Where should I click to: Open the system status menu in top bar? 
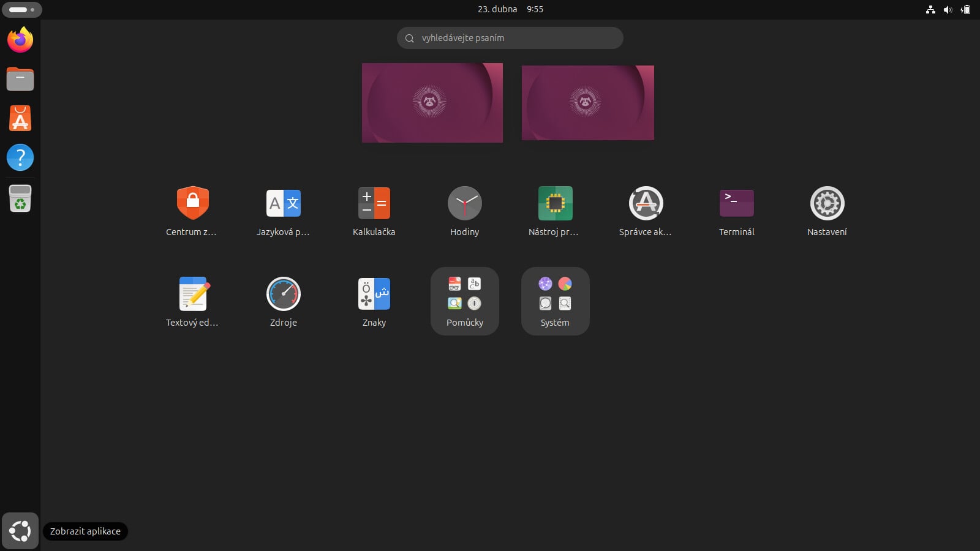click(x=948, y=9)
